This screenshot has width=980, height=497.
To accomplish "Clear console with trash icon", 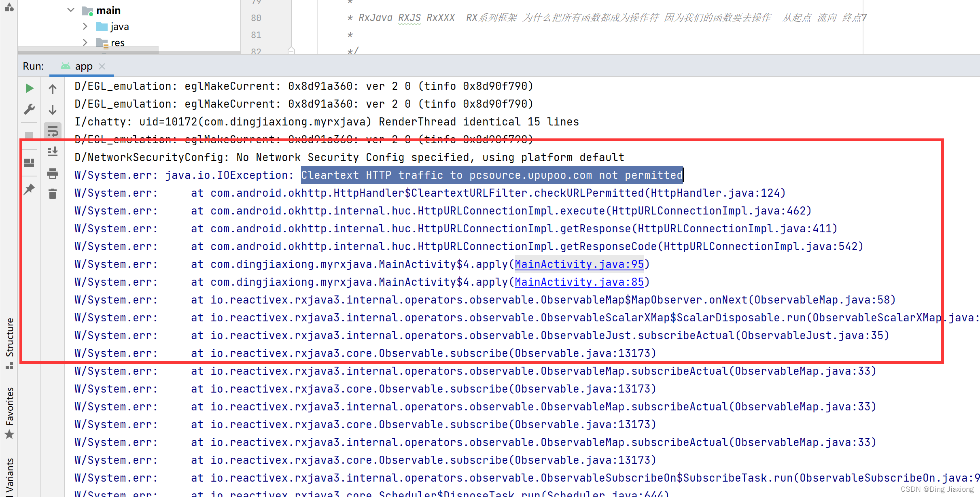I will (x=53, y=194).
